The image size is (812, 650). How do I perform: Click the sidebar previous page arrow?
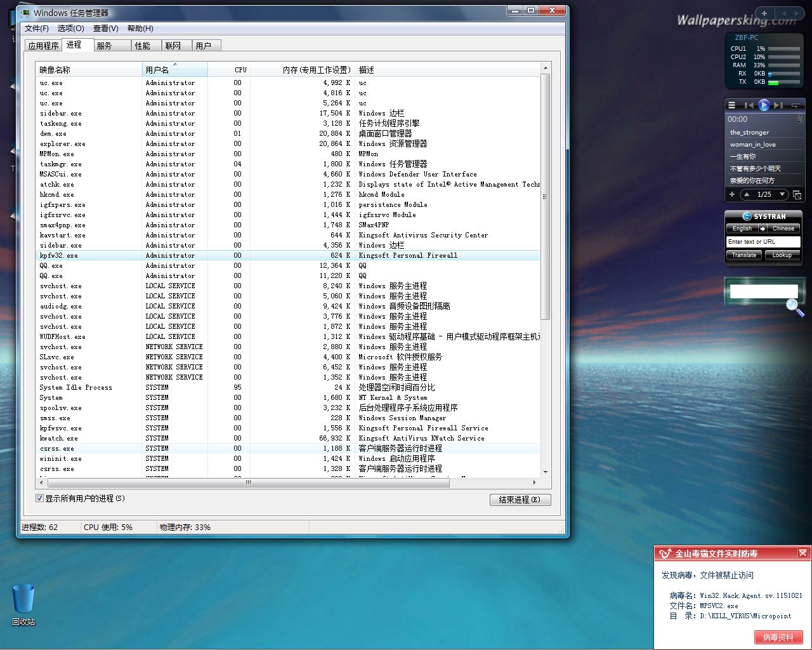784,13
